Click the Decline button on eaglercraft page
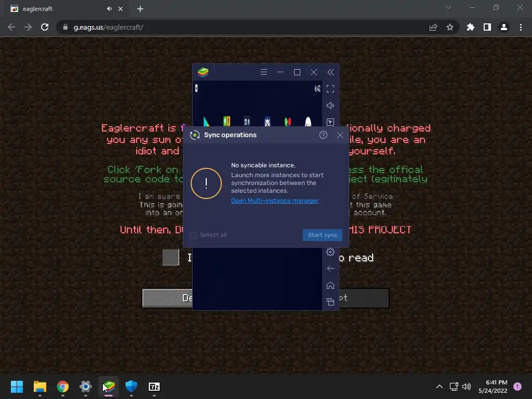 click(167, 298)
